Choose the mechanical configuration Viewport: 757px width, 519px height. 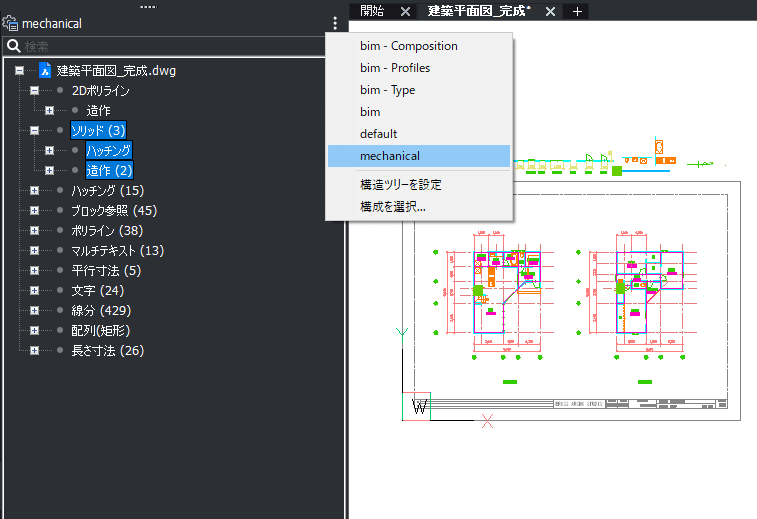(x=419, y=156)
